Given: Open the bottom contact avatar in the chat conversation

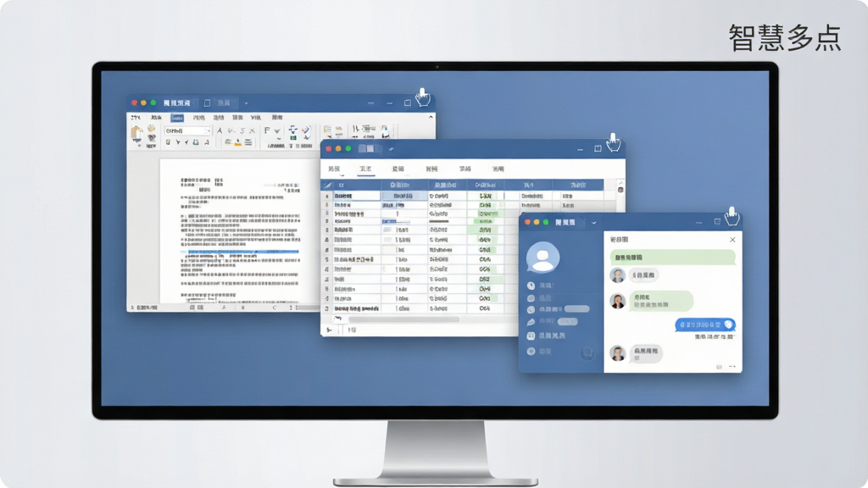Looking at the screenshot, I should 617,352.
